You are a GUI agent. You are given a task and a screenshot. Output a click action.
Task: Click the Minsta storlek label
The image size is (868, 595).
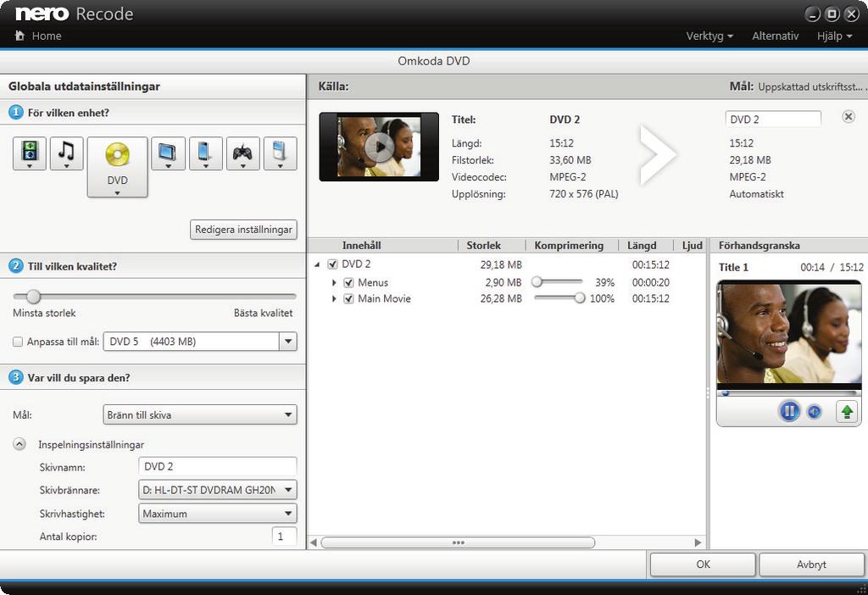tap(44, 313)
